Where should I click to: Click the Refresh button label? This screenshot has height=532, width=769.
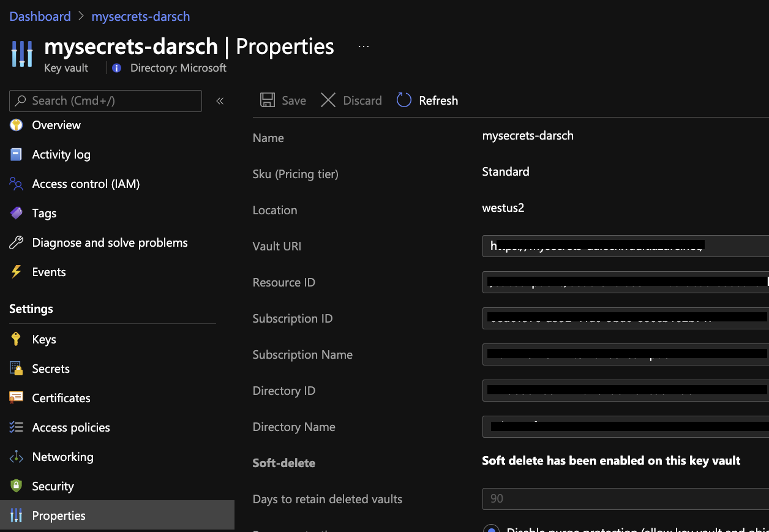point(438,100)
